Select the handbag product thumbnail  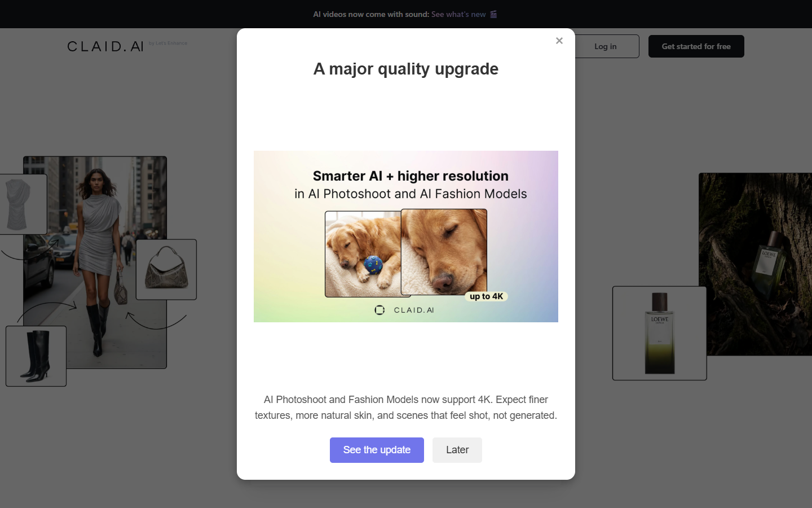click(166, 269)
